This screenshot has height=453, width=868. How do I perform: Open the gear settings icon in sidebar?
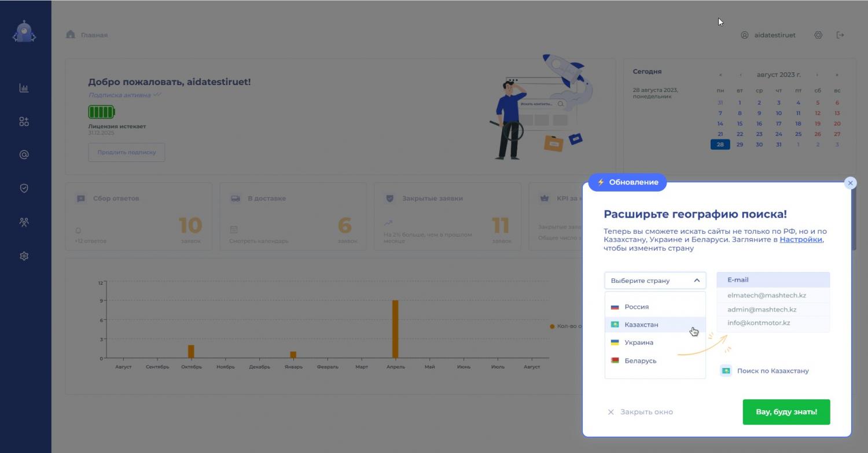coord(24,256)
